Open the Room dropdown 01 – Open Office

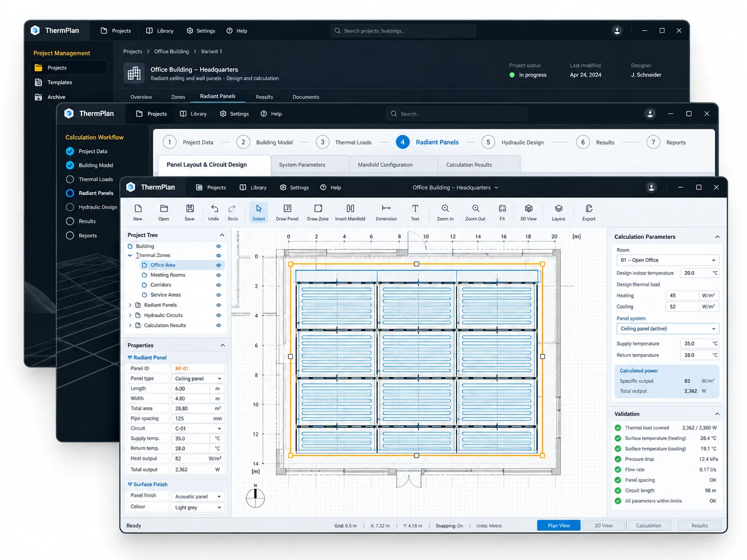pyautogui.click(x=668, y=260)
